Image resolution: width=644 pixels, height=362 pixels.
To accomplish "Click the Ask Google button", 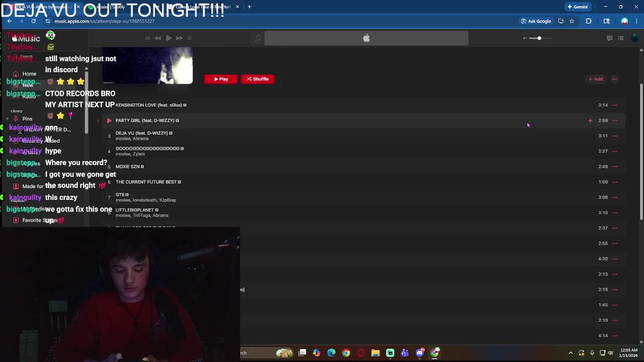I will tap(536, 21).
